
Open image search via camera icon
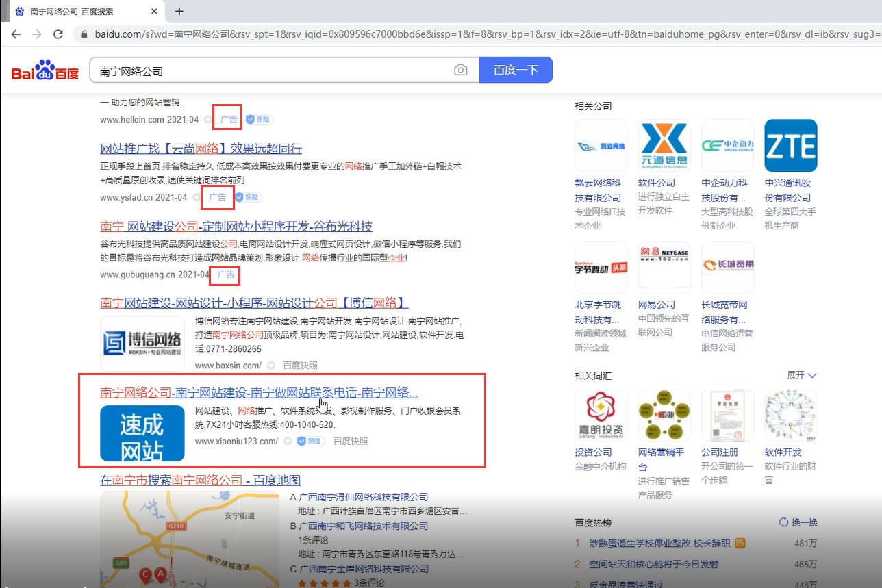point(461,70)
